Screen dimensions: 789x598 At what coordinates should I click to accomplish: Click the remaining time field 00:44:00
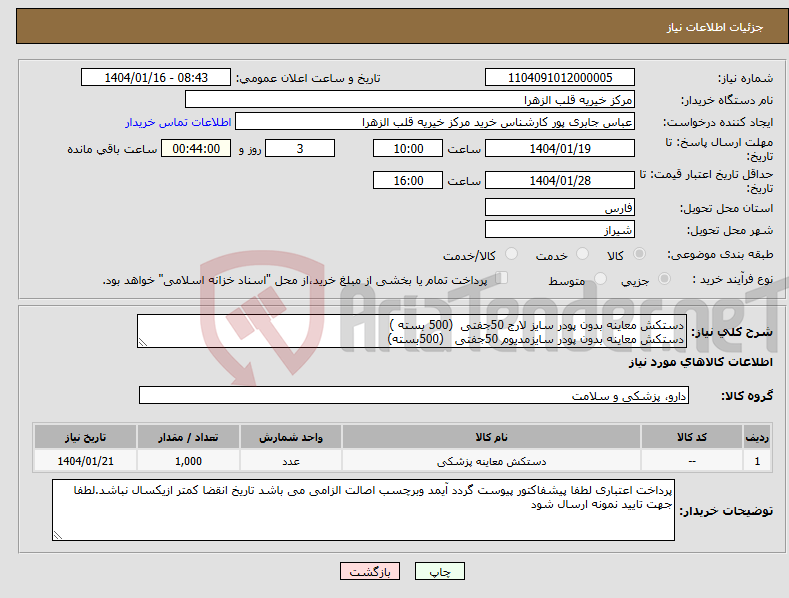point(196,148)
